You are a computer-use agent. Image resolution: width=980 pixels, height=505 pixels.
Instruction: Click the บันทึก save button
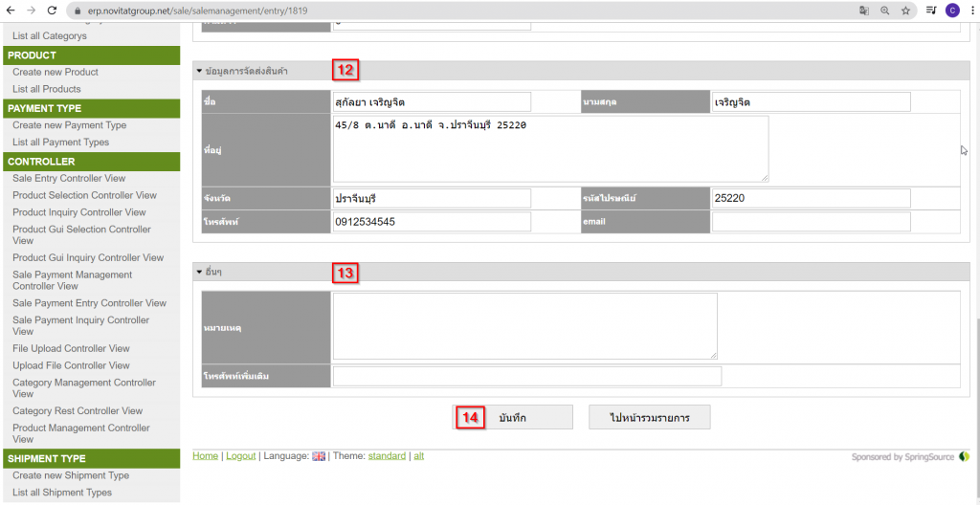(x=512, y=418)
